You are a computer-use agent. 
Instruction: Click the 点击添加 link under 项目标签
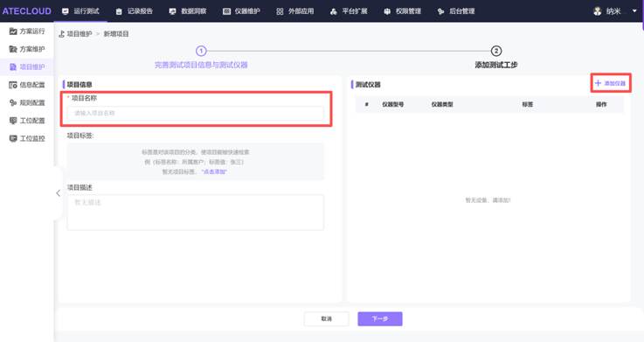click(x=214, y=171)
